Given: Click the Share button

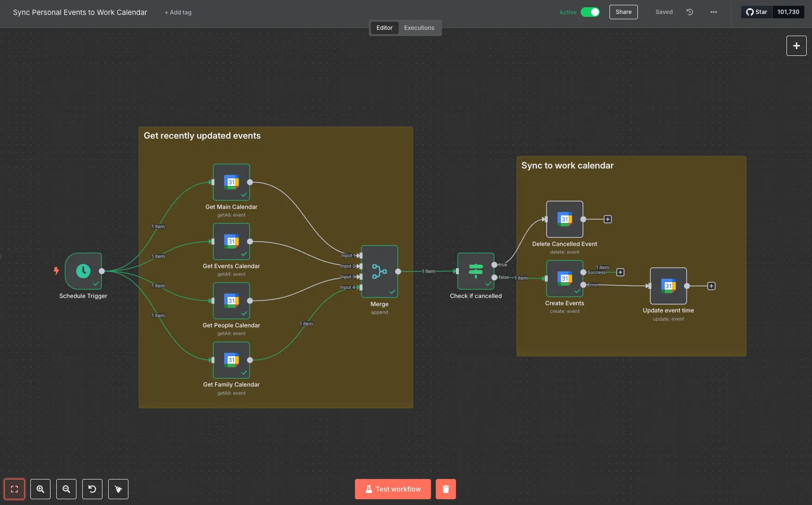Looking at the screenshot, I should tap(623, 12).
